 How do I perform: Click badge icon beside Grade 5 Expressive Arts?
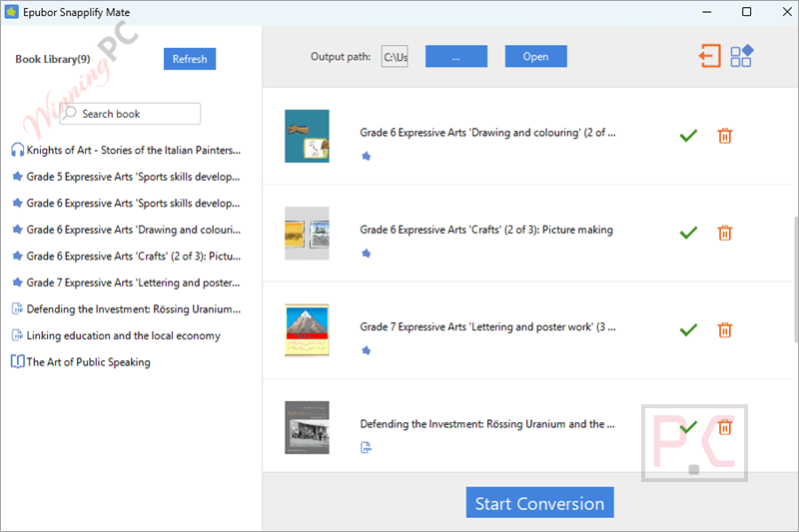click(17, 177)
